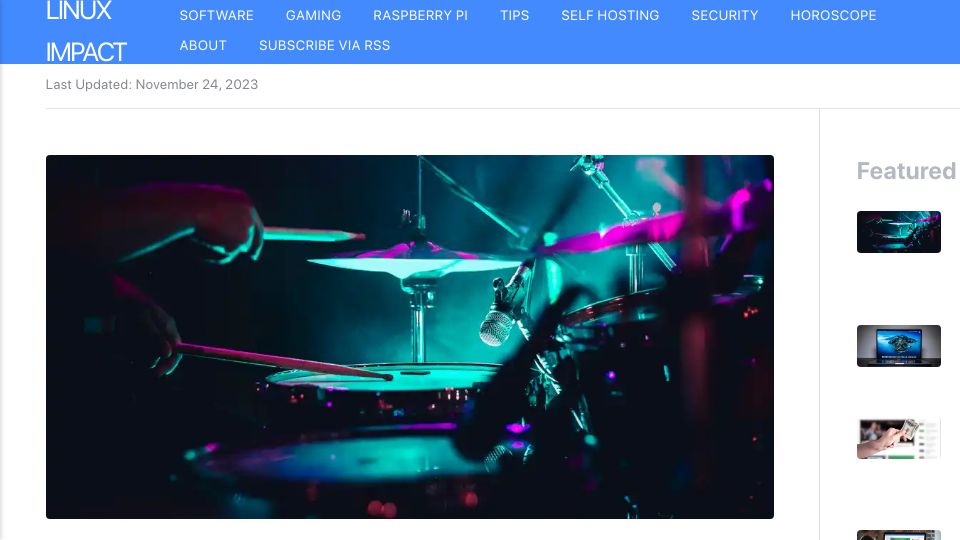Viewport: 960px width, 540px height.
Task: Open the Gaming menu item
Action: (313, 15)
